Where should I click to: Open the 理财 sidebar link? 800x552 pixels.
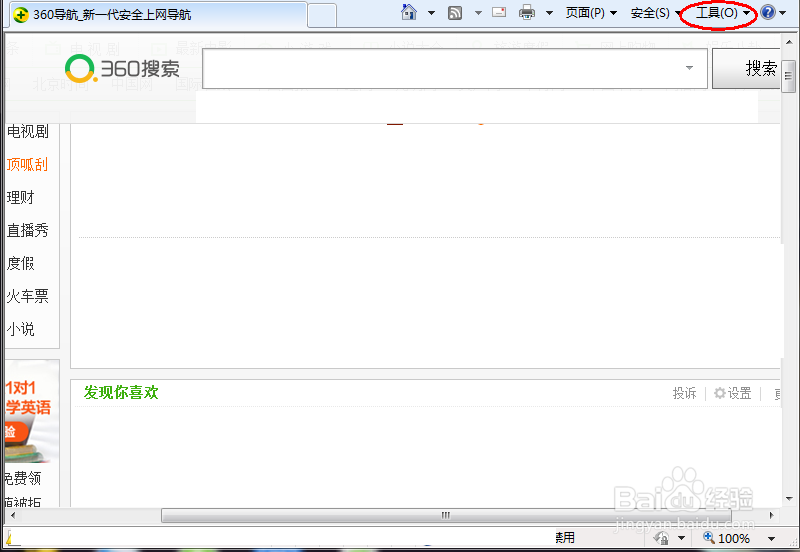point(20,197)
